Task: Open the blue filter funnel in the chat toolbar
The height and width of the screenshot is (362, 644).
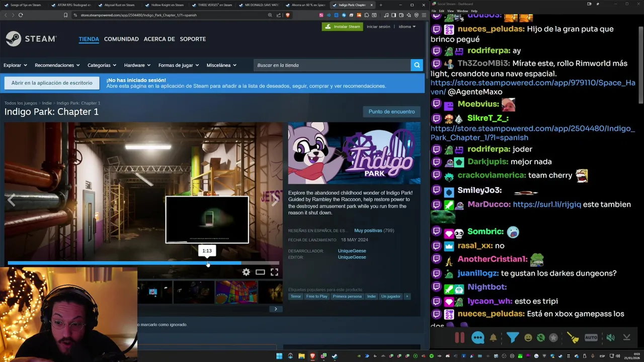Action: coord(512,338)
